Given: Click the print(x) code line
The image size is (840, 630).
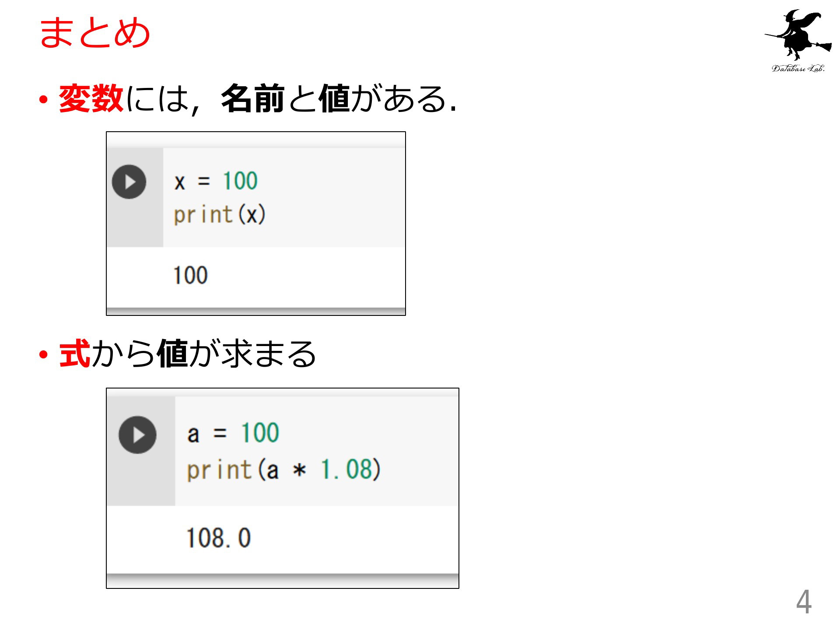Looking at the screenshot, I should [x=220, y=215].
